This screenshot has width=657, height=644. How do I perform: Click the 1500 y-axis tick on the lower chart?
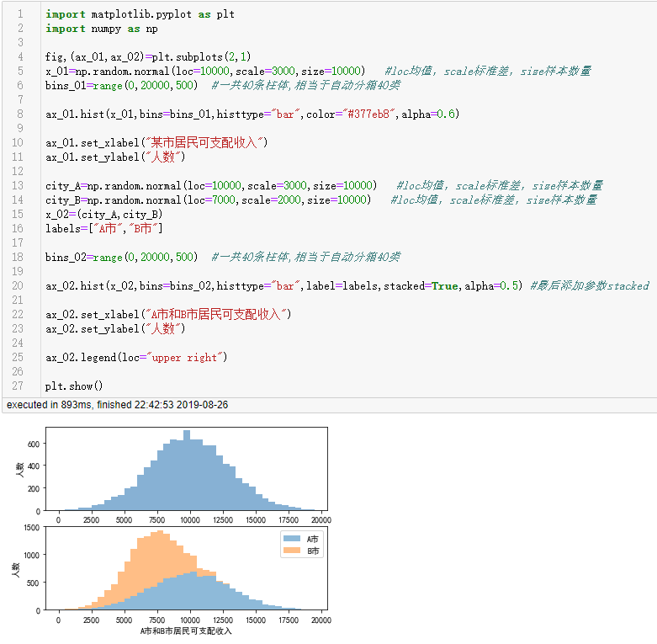coord(31,528)
